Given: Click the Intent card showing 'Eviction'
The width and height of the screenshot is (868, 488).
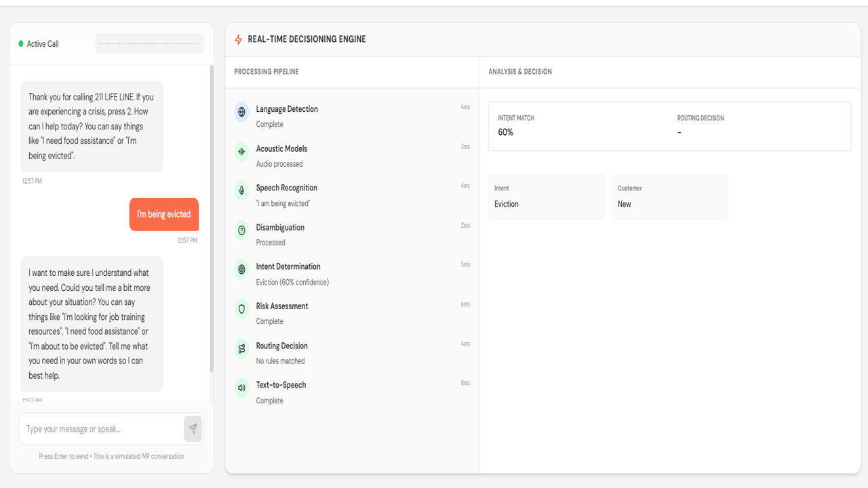Looking at the screenshot, I should coord(547,197).
